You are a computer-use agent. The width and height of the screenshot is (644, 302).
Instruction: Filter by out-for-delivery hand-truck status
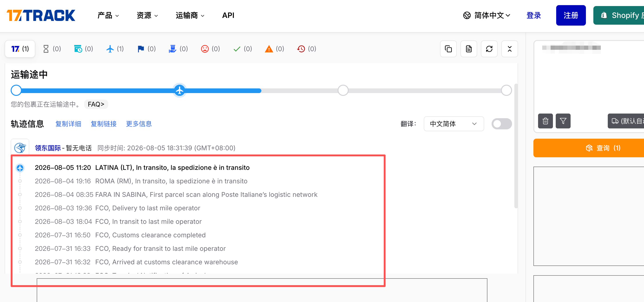(x=178, y=49)
